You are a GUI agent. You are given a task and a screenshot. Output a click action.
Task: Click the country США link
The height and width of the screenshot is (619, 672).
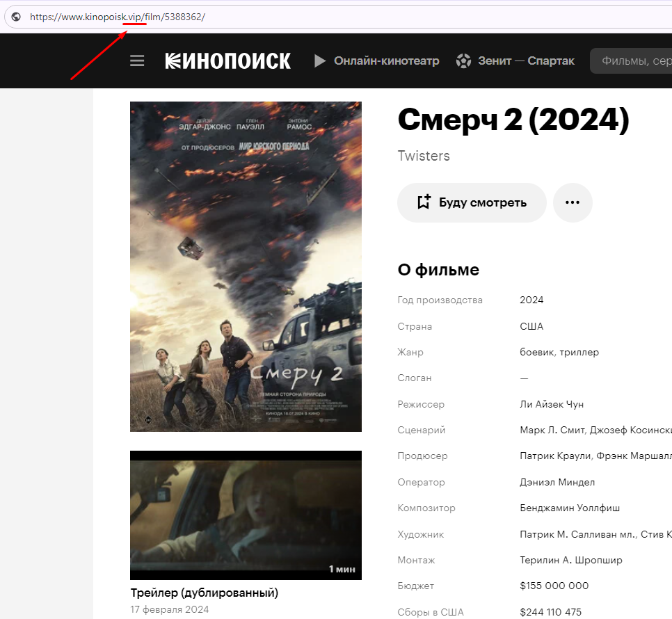click(531, 326)
